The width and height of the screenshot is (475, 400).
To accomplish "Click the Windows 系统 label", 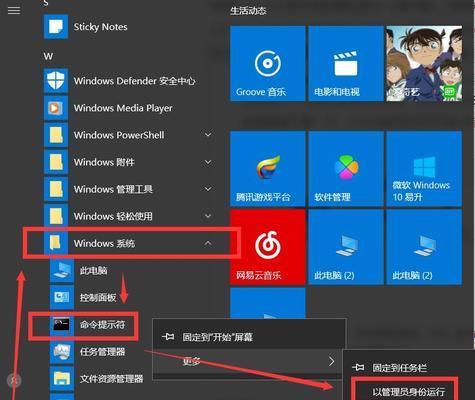I will [104, 243].
